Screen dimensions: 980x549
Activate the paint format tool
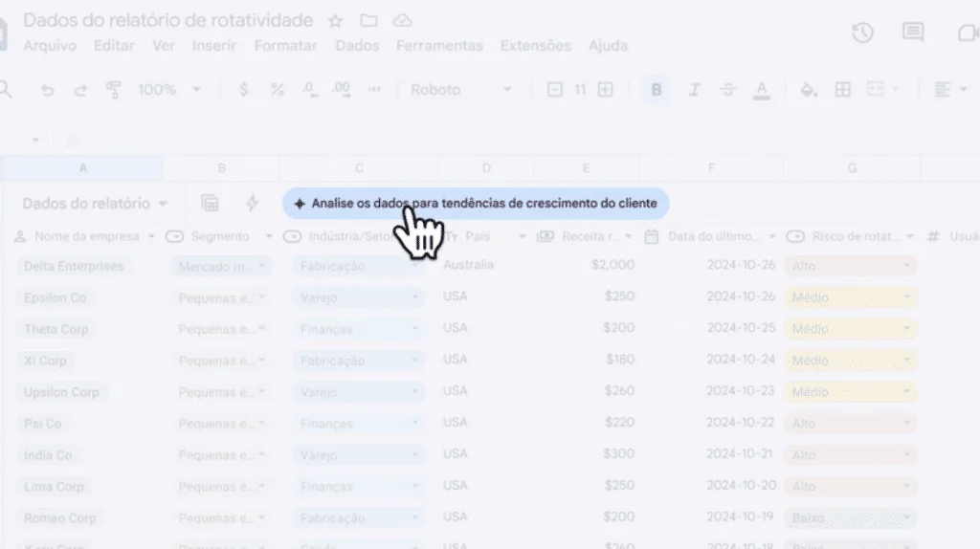click(114, 90)
